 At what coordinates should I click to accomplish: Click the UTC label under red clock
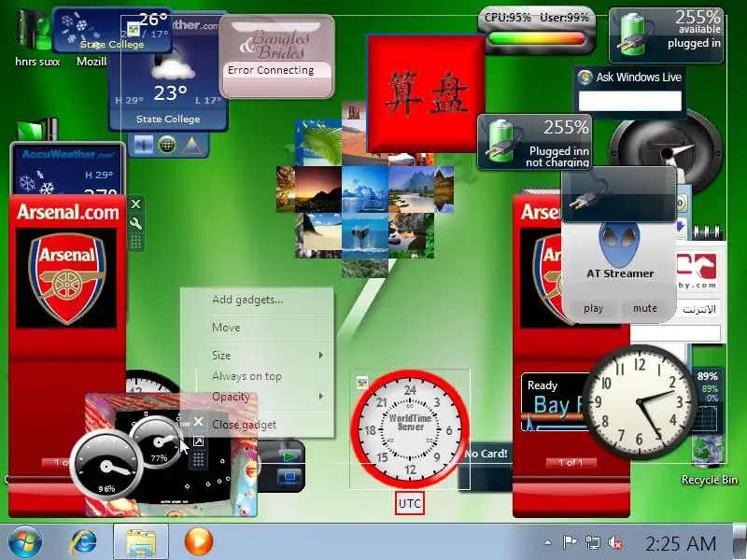[x=409, y=503]
